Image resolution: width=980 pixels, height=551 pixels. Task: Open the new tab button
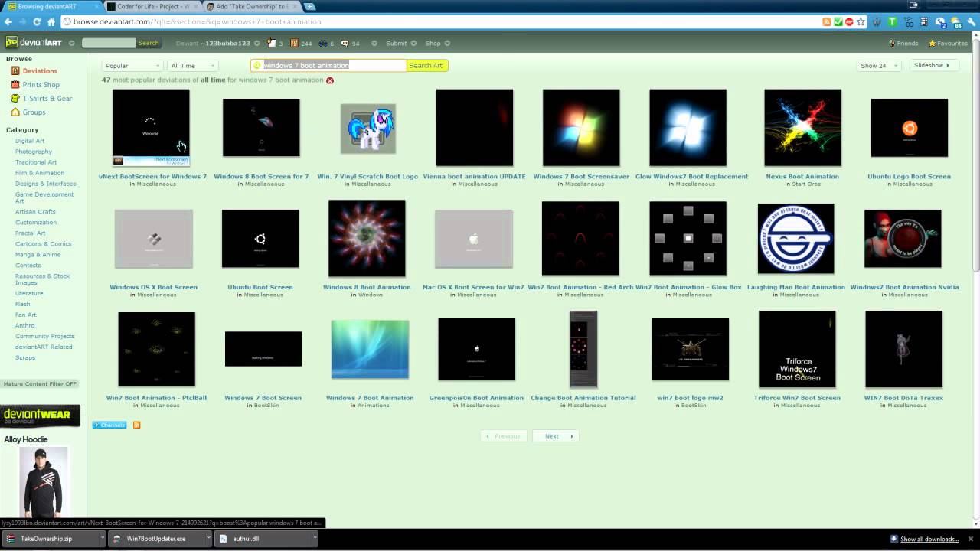pyautogui.click(x=309, y=6)
